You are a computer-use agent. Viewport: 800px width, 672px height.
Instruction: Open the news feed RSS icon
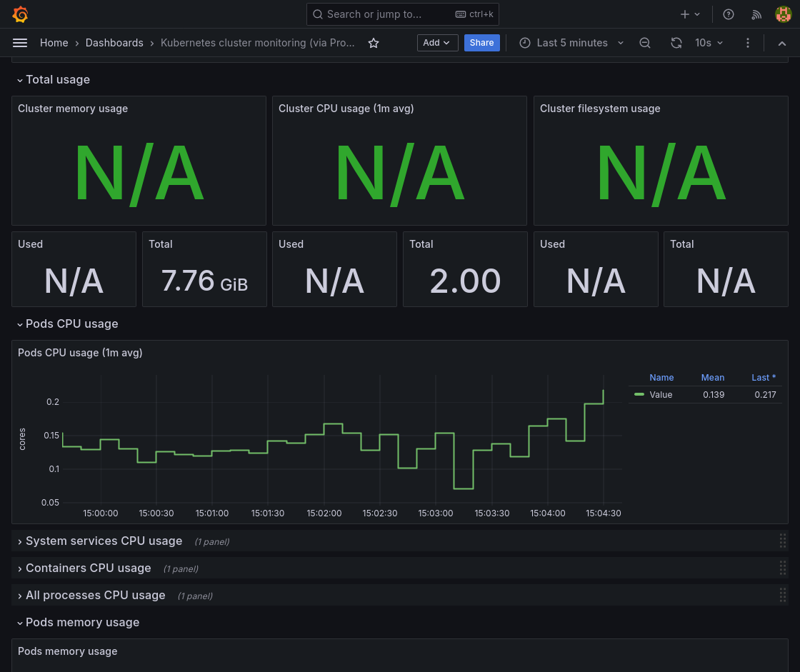pos(756,14)
